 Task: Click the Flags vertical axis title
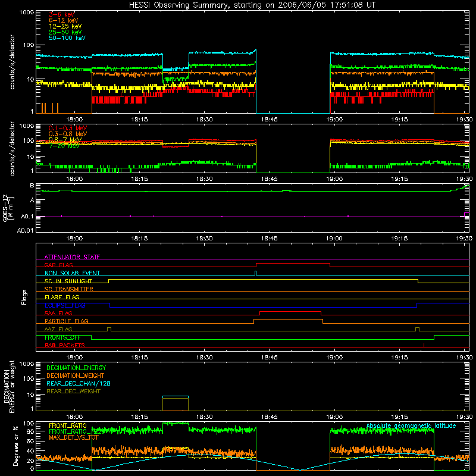(24, 297)
